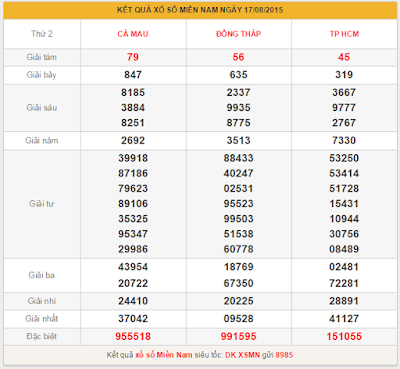The image size is (400, 369).
Task: Click the number 08489
Action: (x=344, y=249)
